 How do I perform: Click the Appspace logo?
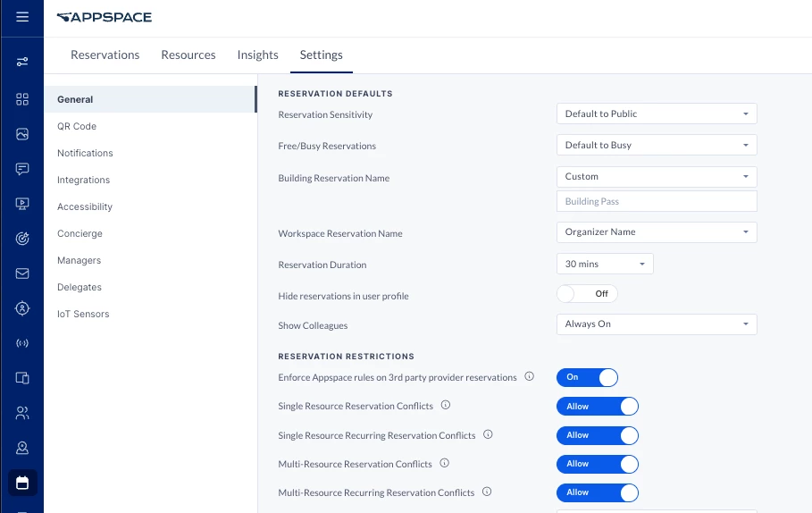(x=105, y=17)
